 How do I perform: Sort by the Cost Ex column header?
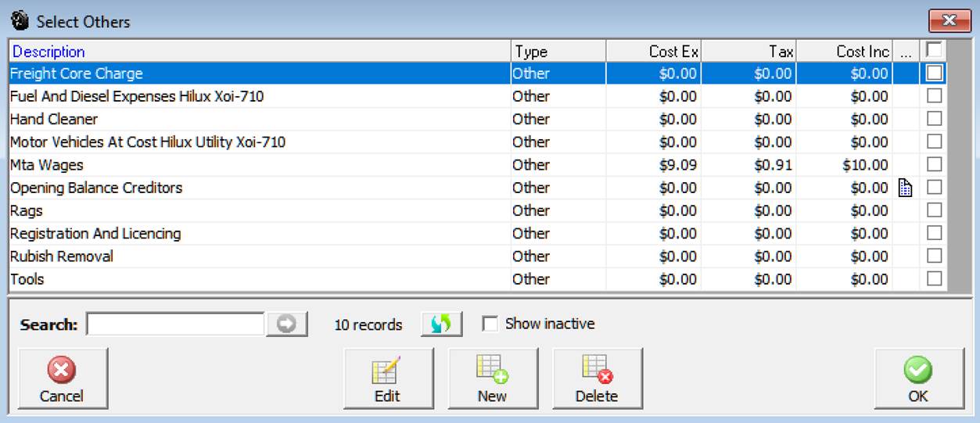673,52
